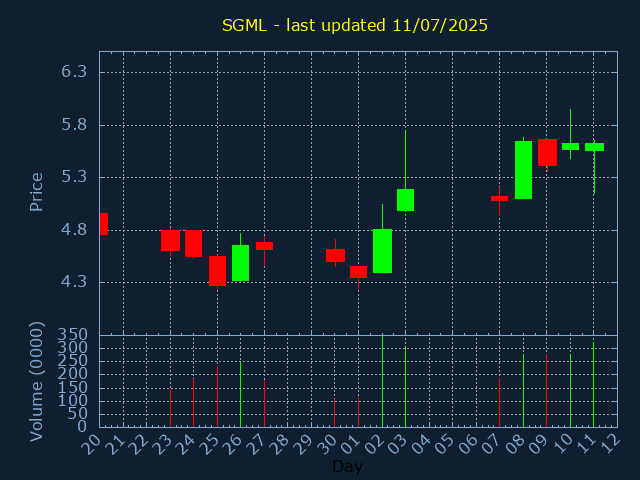Image resolution: width=640 pixels, height=480 pixels.
Task: Click the green volume bar for day 10
Action: tap(570, 391)
